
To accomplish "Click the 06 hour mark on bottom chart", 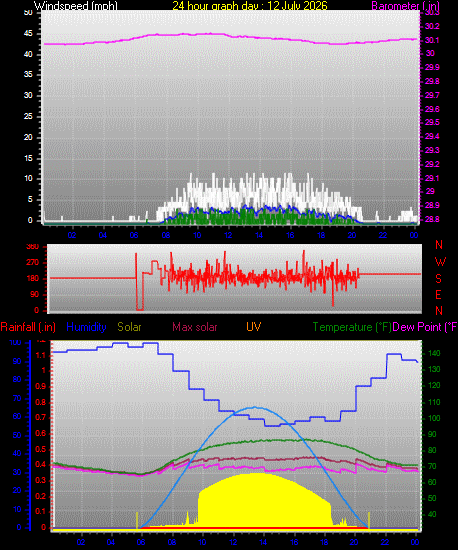I will point(141,542).
